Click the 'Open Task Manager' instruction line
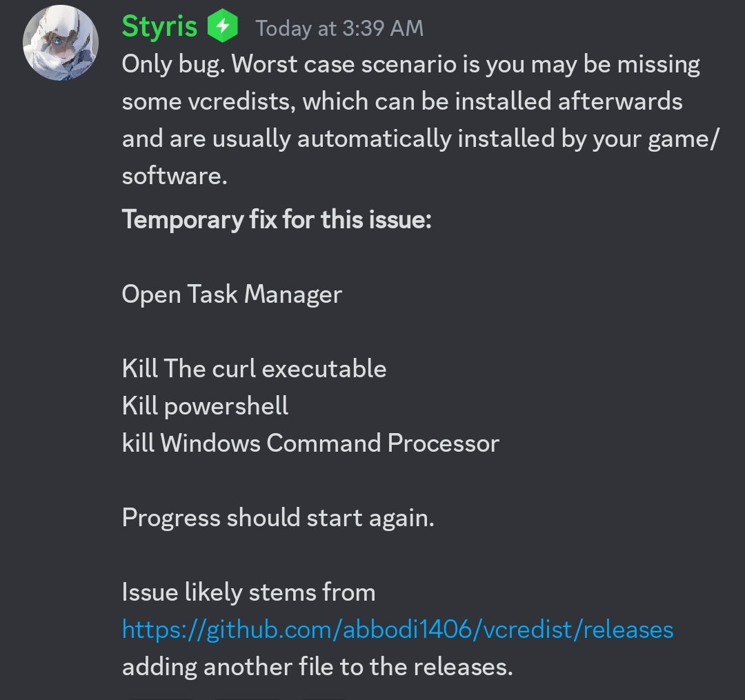Viewport: 745px width, 700px height. [x=231, y=294]
